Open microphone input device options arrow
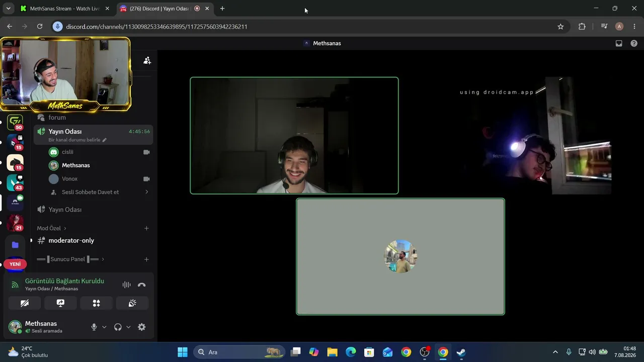Screen dimensions: 644x362 [104, 327]
